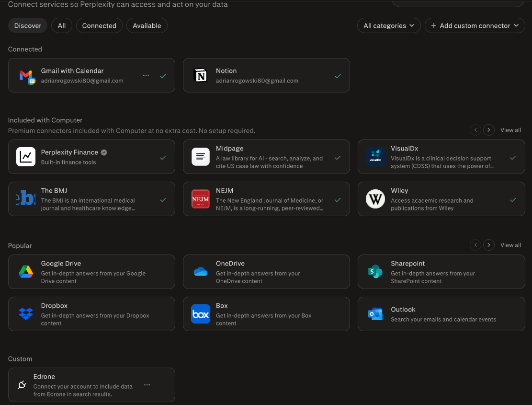Click the OneDrive cloud icon

coord(201,272)
